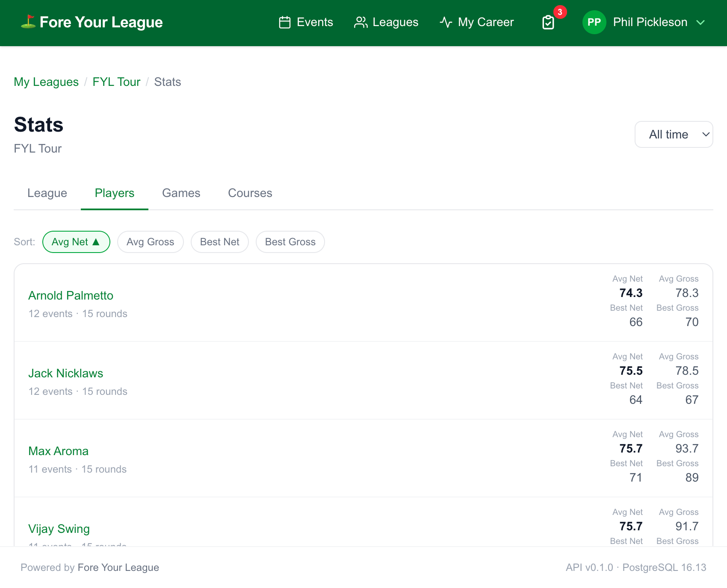Click the My Career activity icon

tap(446, 22)
